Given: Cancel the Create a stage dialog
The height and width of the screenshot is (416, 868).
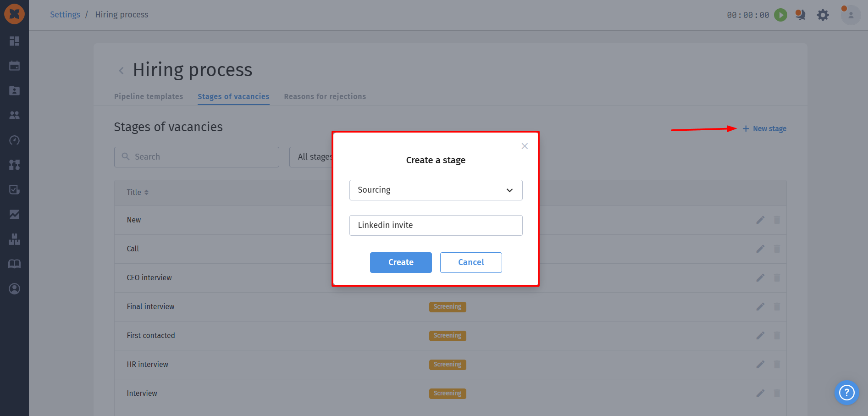Looking at the screenshot, I should [471, 262].
